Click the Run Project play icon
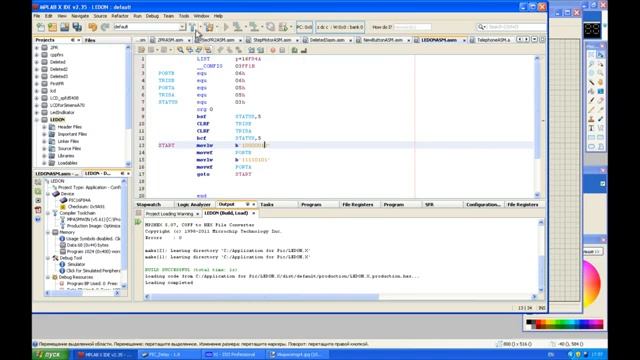 pyautogui.click(x=226, y=27)
